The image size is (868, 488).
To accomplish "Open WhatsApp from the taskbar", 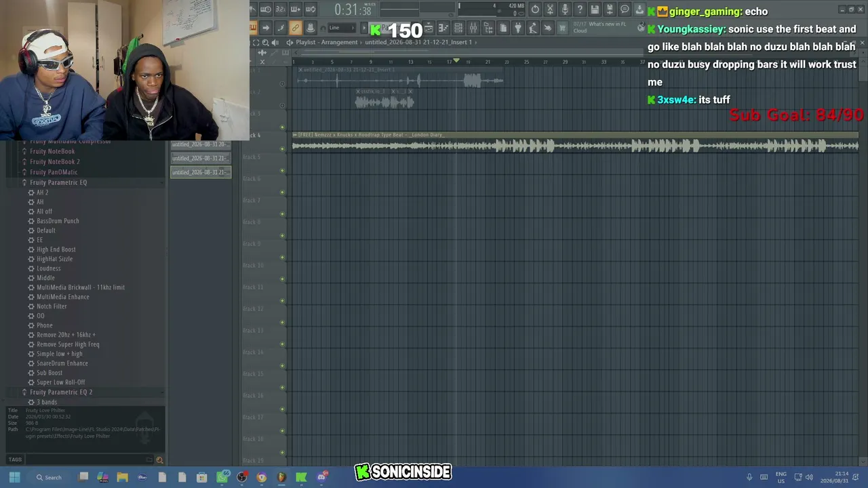I will click(222, 477).
